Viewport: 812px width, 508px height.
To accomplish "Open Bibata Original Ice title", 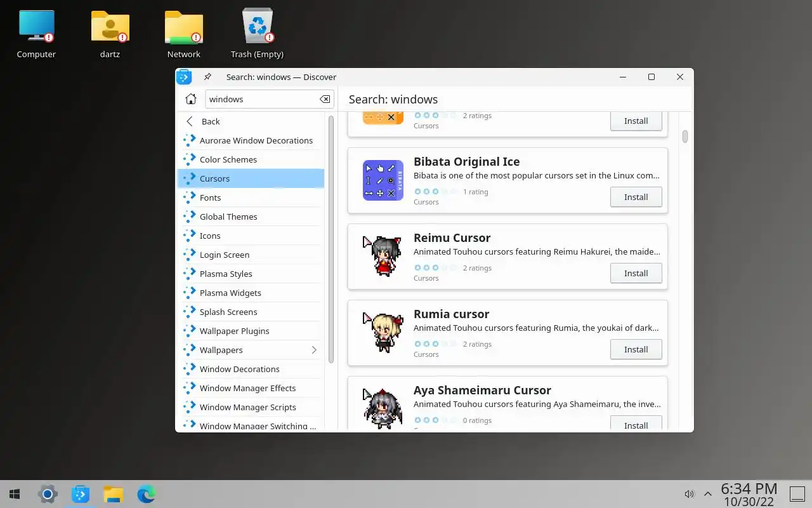I will [x=466, y=161].
